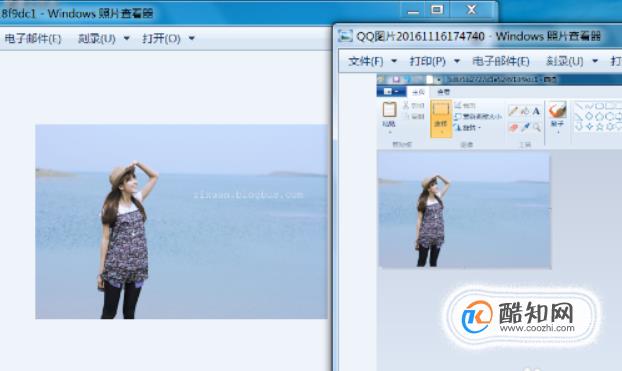Click the Fill with color bucket
This screenshot has height=371, width=622.
[x=525, y=111]
